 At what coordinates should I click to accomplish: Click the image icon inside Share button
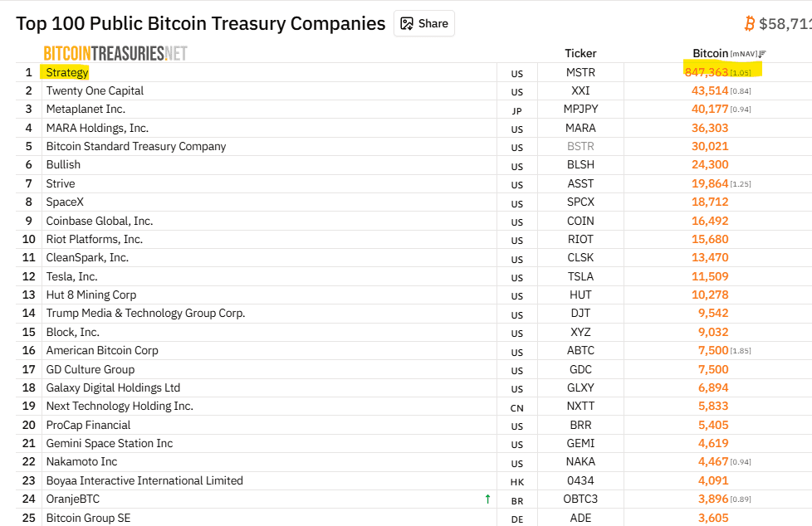[407, 24]
